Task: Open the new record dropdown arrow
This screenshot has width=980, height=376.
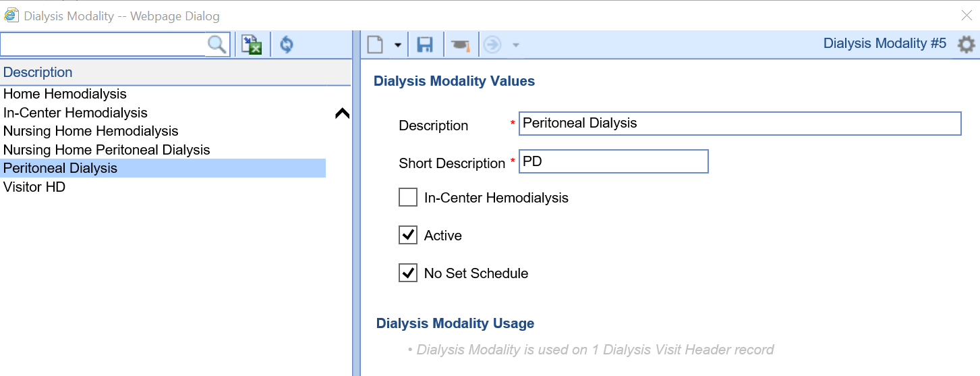Action: click(397, 45)
